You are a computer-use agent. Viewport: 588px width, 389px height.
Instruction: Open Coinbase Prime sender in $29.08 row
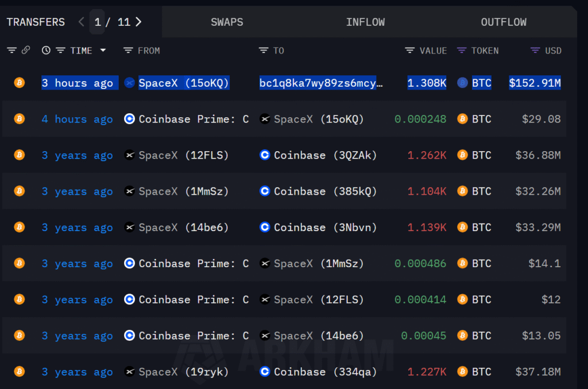pos(194,120)
